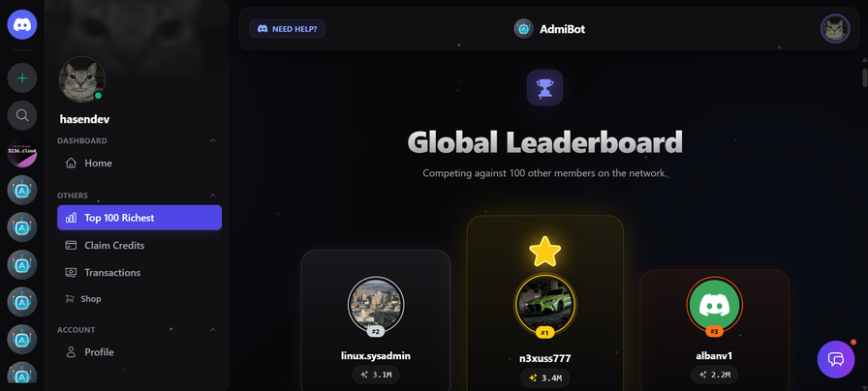Click the cat avatar in top-right header
This screenshot has width=868, height=391.
(x=835, y=28)
